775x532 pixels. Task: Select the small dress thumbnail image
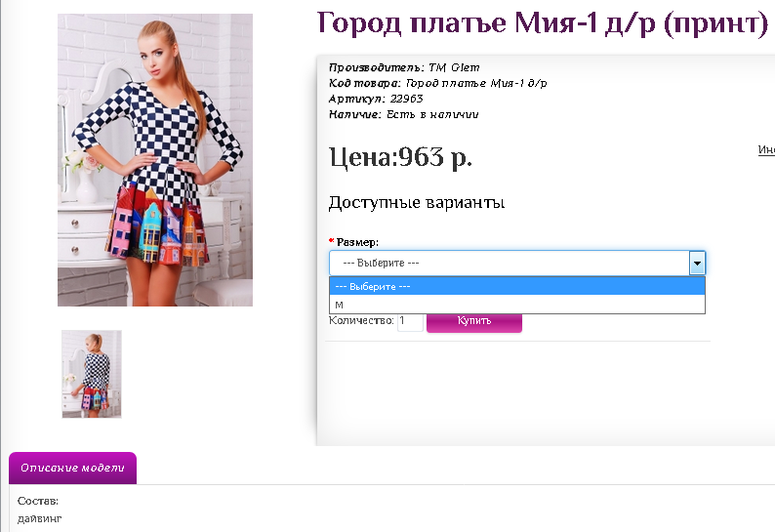point(92,374)
